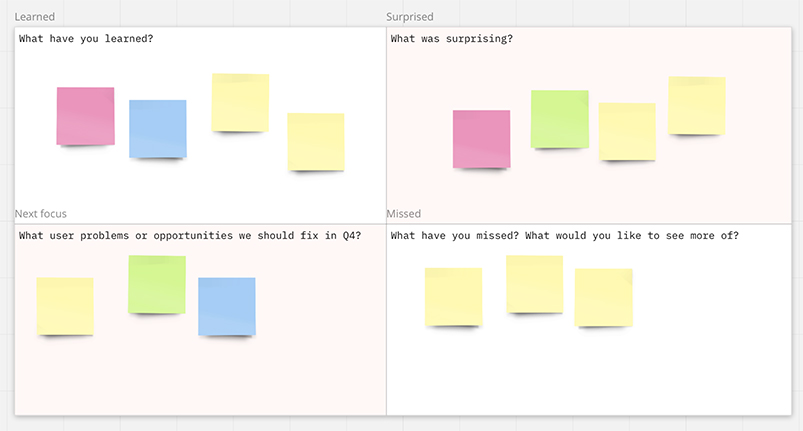Click the pink sticky note in Surprised frame

point(481,139)
